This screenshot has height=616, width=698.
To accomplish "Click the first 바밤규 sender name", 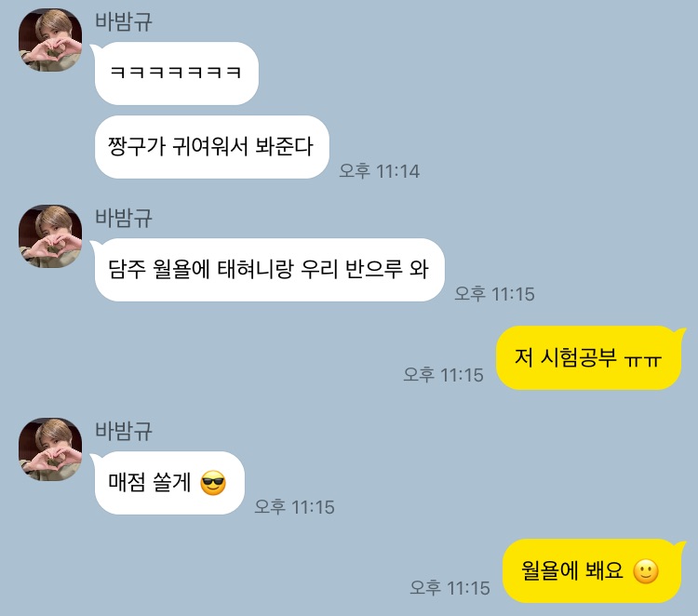I will tap(124, 21).
